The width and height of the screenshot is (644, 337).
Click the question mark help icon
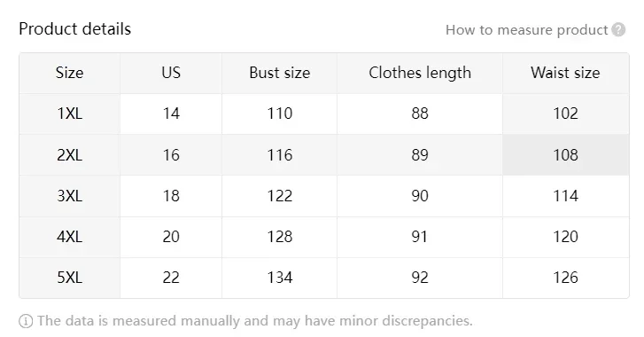click(x=618, y=29)
